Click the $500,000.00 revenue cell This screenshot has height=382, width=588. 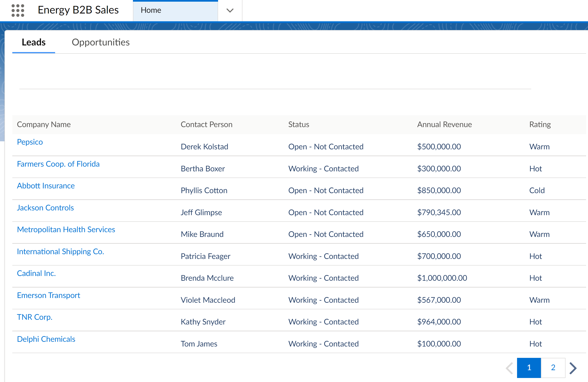point(439,147)
